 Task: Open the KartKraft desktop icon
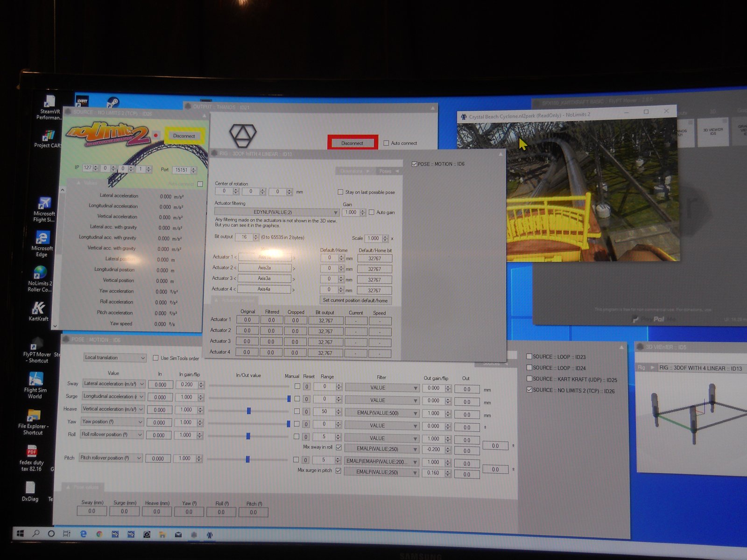click(38, 311)
